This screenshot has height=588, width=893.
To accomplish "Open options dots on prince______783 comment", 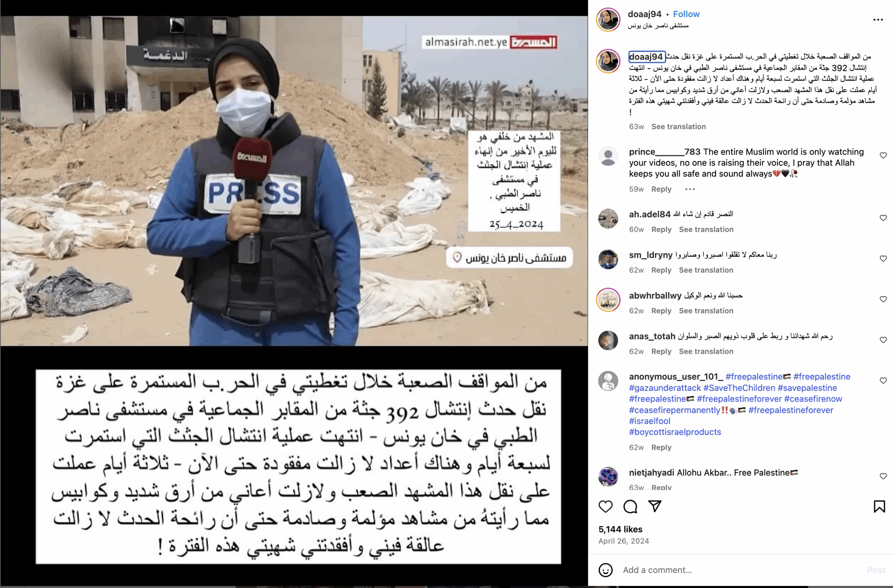I will (690, 189).
